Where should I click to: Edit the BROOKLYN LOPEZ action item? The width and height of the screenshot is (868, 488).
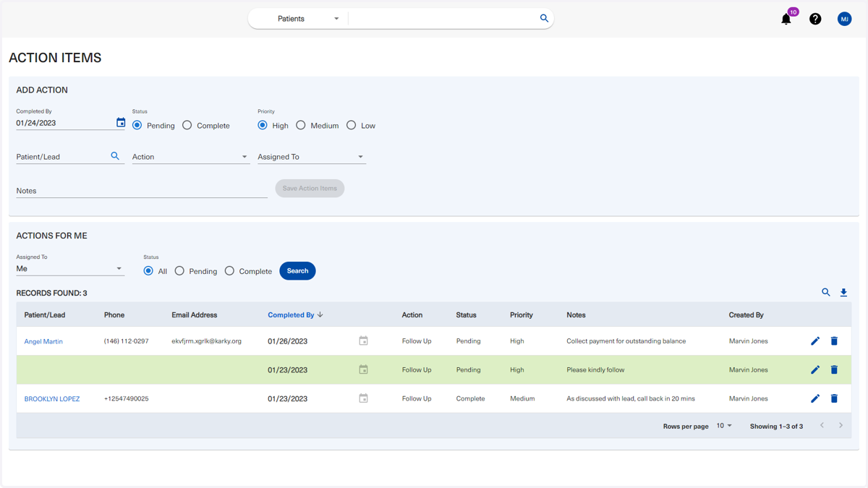click(x=815, y=398)
